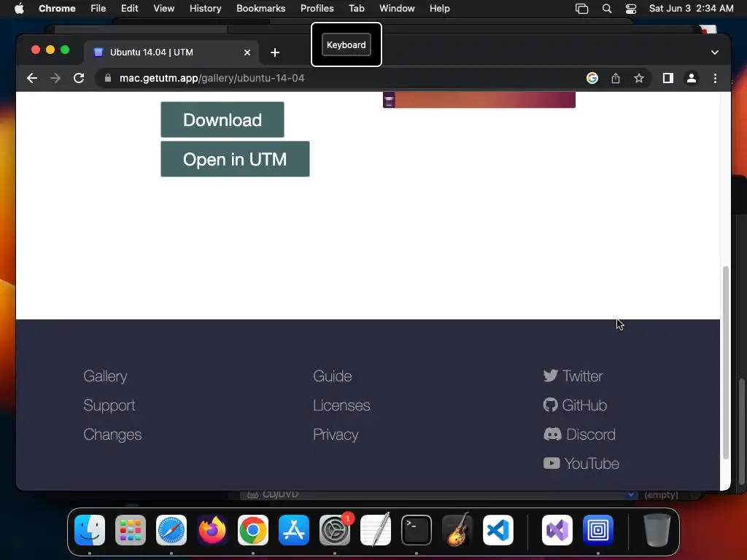The height and width of the screenshot is (560, 747).
Task: Select the Ubuntu 14.04 | UTM tab
Action: 171,52
